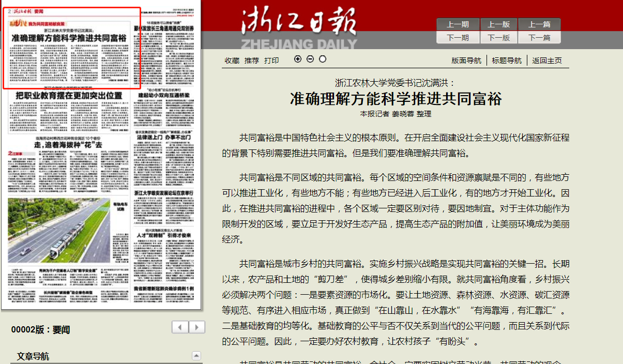
Task: Open previous article with 上一篇
Action: point(539,24)
